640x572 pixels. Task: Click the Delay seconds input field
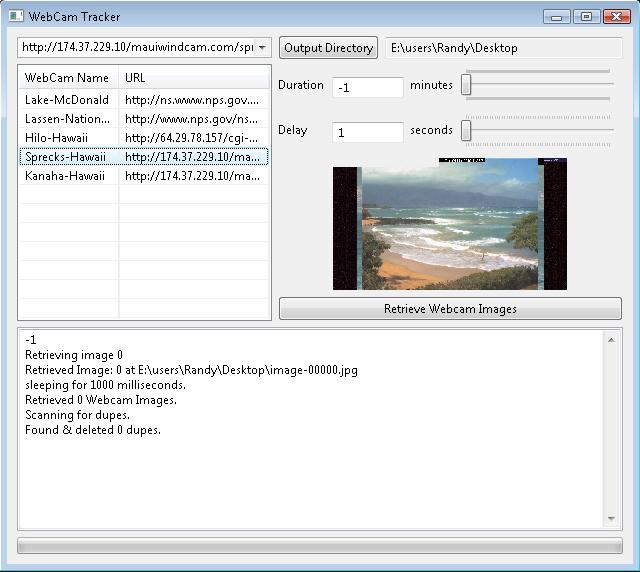coord(367,132)
